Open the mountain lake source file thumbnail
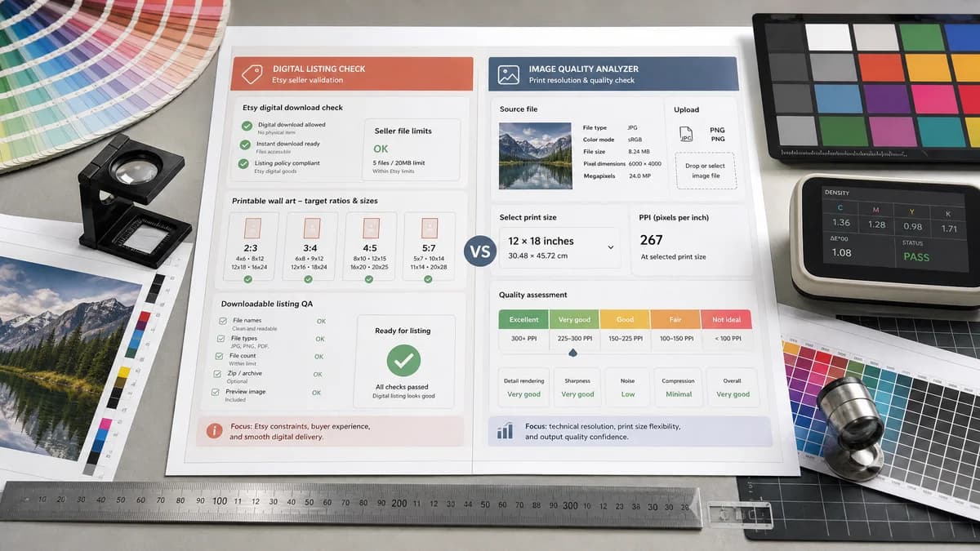The width and height of the screenshot is (980, 551). pos(535,156)
